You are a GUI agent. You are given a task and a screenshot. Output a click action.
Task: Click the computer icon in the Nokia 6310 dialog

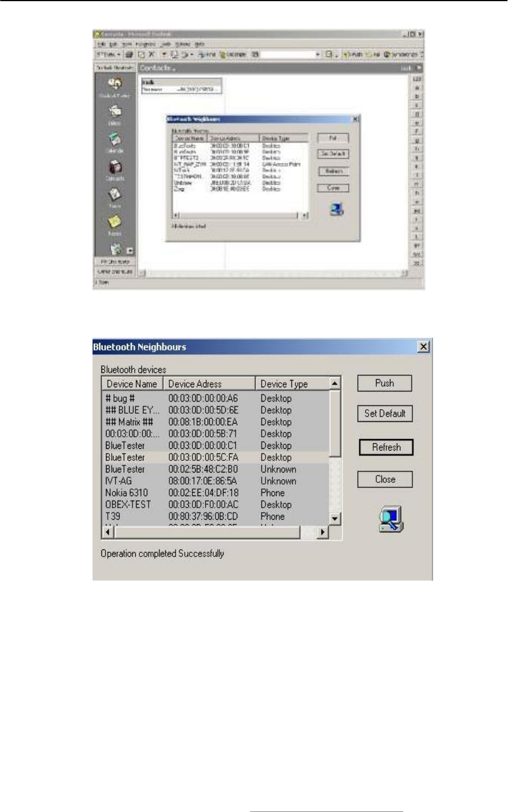(x=391, y=519)
